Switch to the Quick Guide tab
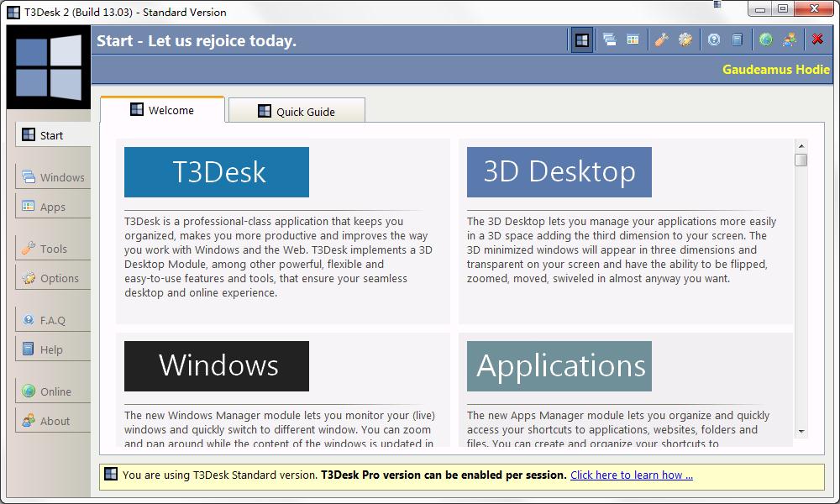The image size is (840, 504). coord(297,112)
